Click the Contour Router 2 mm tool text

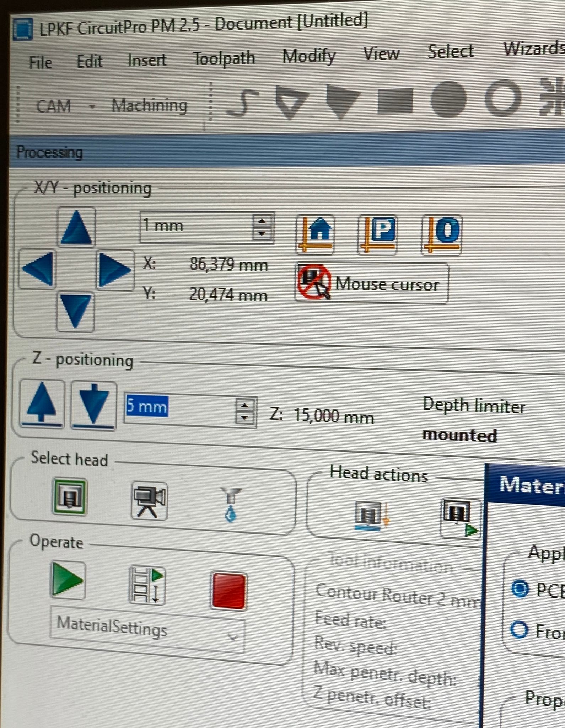[x=398, y=596]
